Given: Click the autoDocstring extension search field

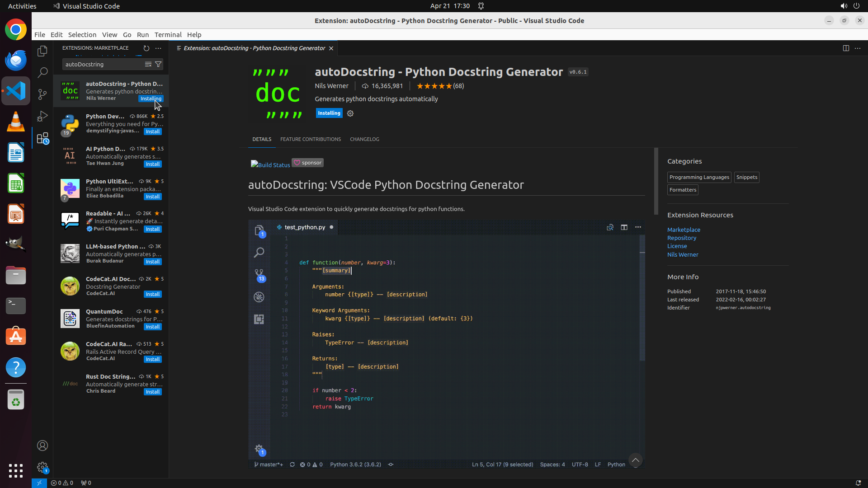Looking at the screenshot, I should click(103, 64).
